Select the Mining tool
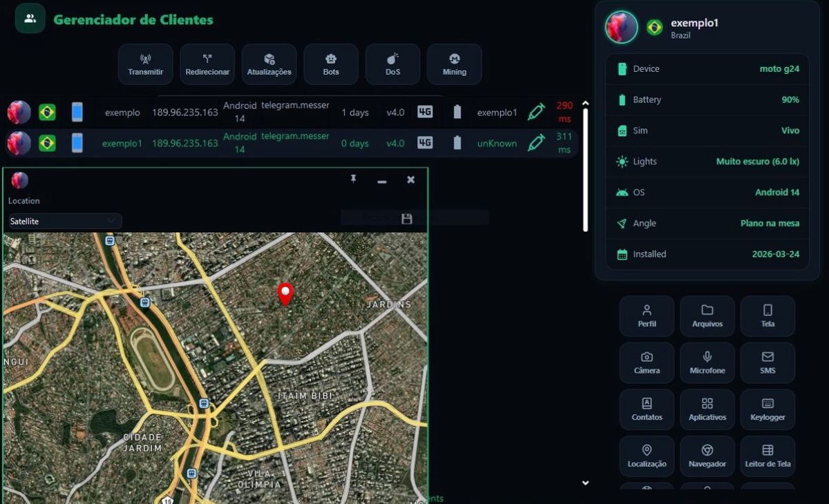Image resolution: width=829 pixels, height=504 pixels. [454, 64]
